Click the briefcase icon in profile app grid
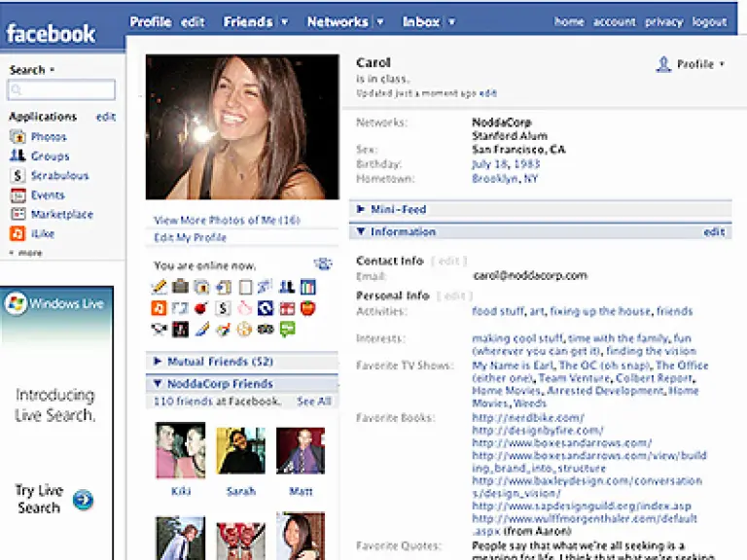Viewport: 747px width, 560px height. 180,287
